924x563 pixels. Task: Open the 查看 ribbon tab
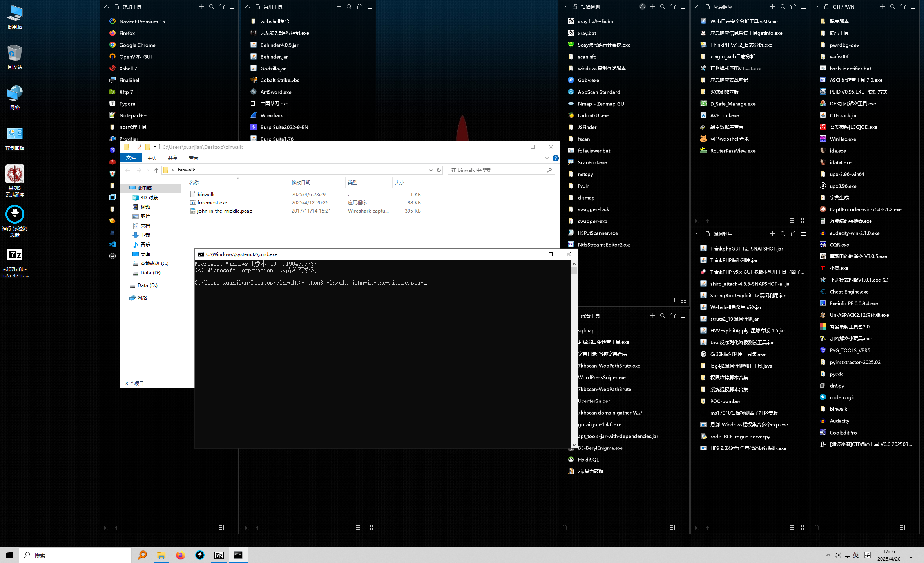(193, 158)
